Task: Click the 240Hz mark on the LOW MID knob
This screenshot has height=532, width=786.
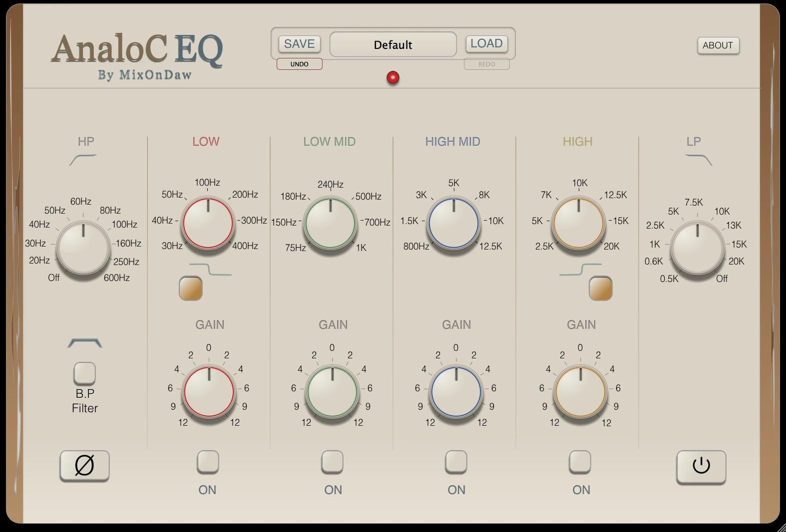Action: (331, 184)
